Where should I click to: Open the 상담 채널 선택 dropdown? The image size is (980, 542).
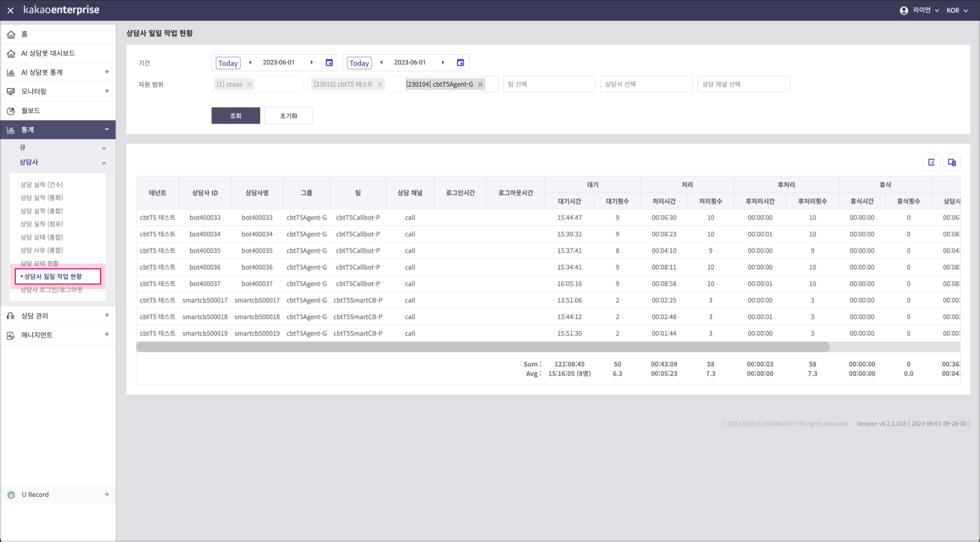tap(743, 84)
